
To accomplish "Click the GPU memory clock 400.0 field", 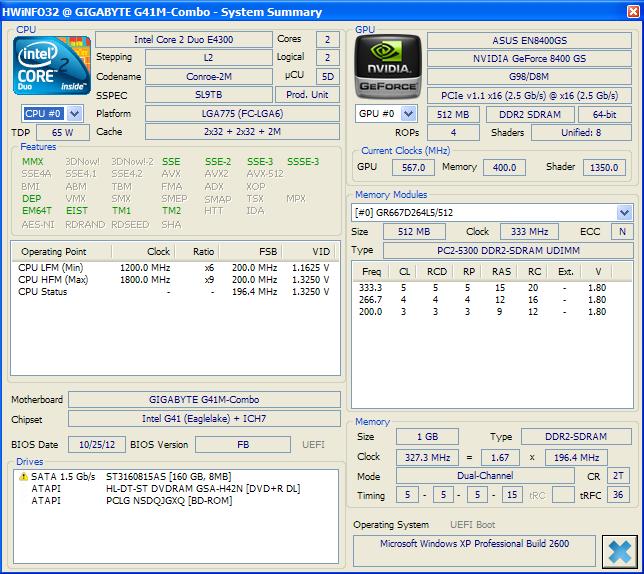I will 504,168.
